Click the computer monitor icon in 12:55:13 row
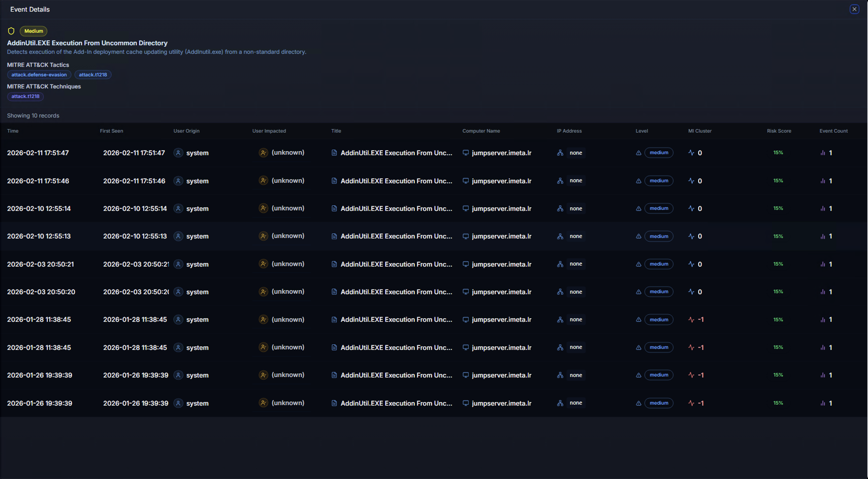 point(465,236)
